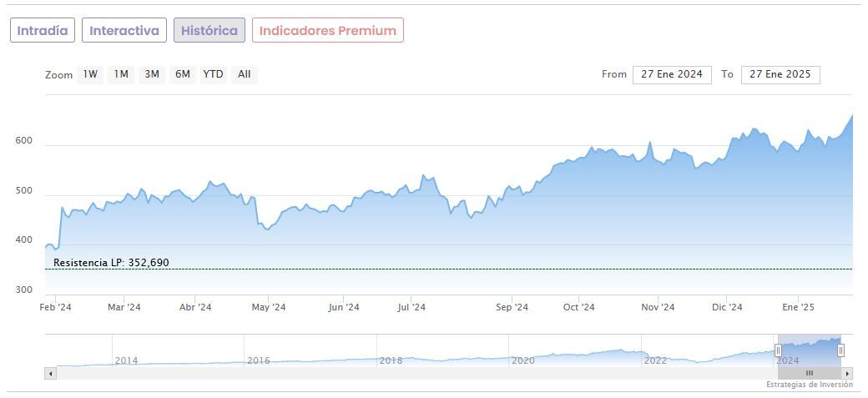Set zoom range to 1M
This screenshot has width=868, height=398.
121,74
